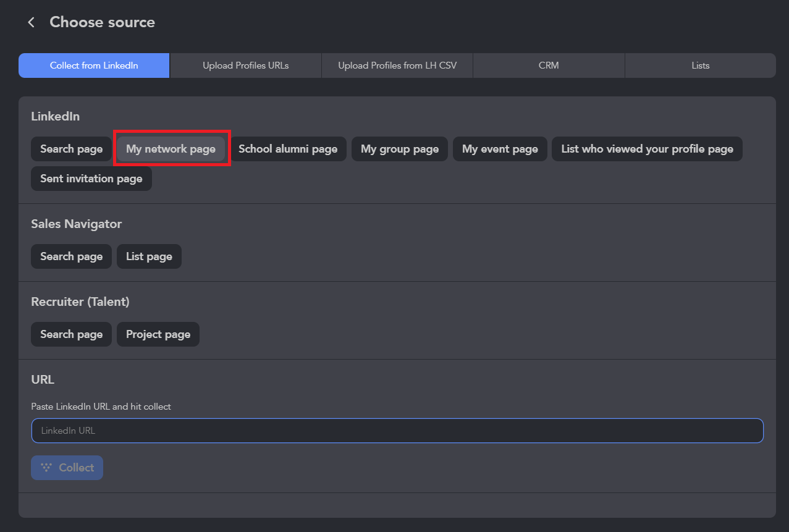The image size is (789, 532).
Task: Open List who viewed your profile page
Action: point(647,149)
